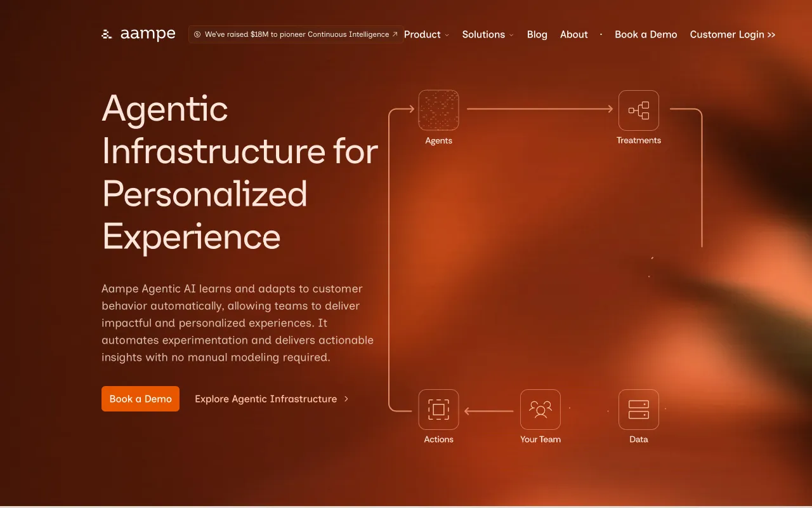Image resolution: width=812 pixels, height=508 pixels.
Task: Click the coin icon in the funding banner
Action: [x=197, y=34]
